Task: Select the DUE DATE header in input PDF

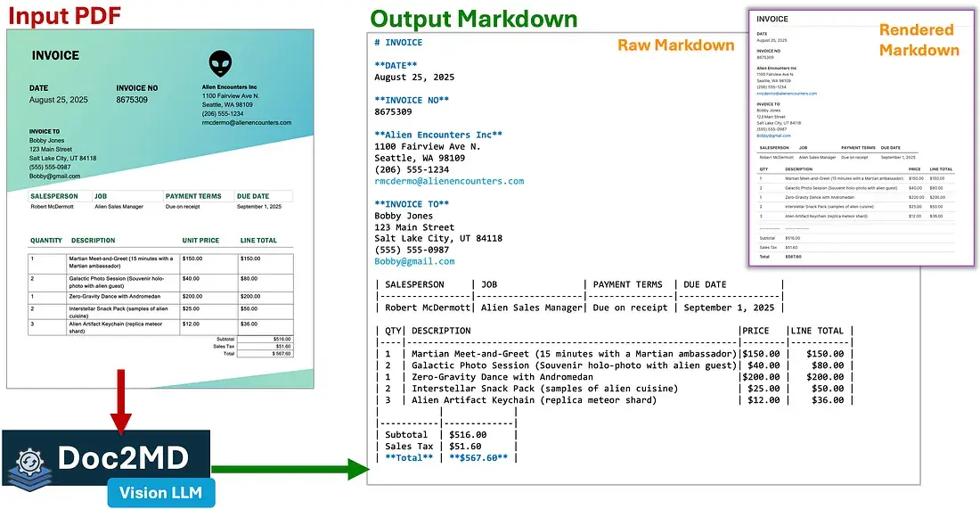Action: click(253, 196)
